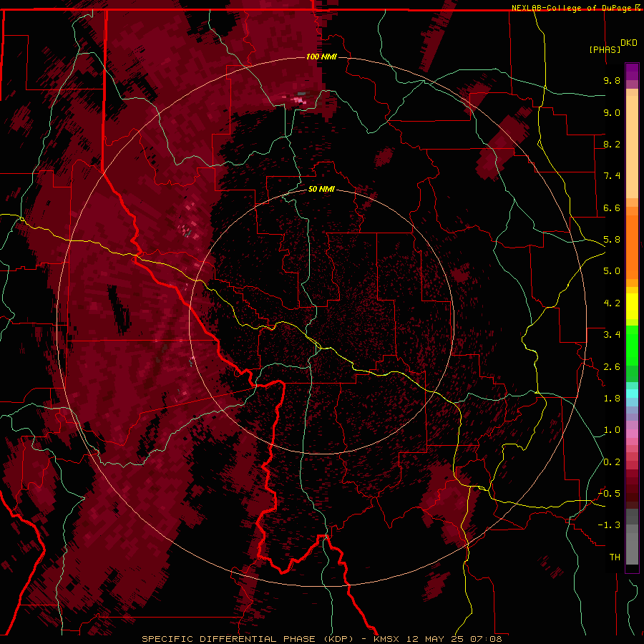The image size is (644, 644).
Task: Click the 4.2 scale value
Action: (612, 303)
